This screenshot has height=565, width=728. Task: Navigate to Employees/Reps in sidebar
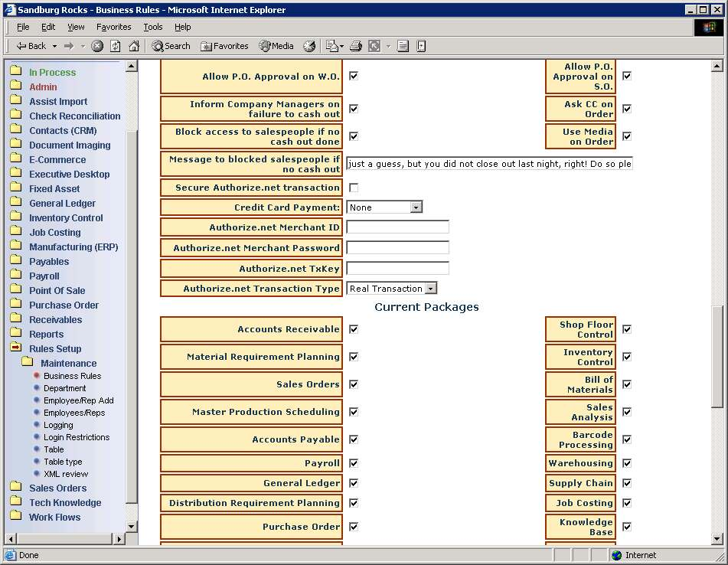[x=74, y=413]
